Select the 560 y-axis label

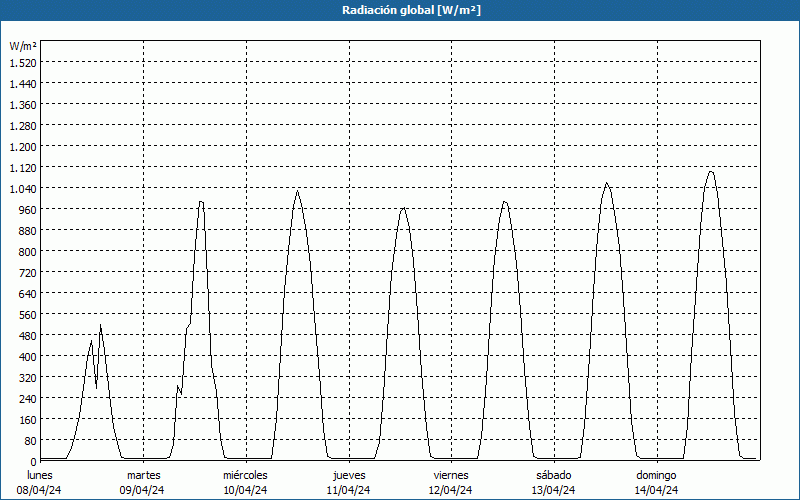[x=28, y=315]
